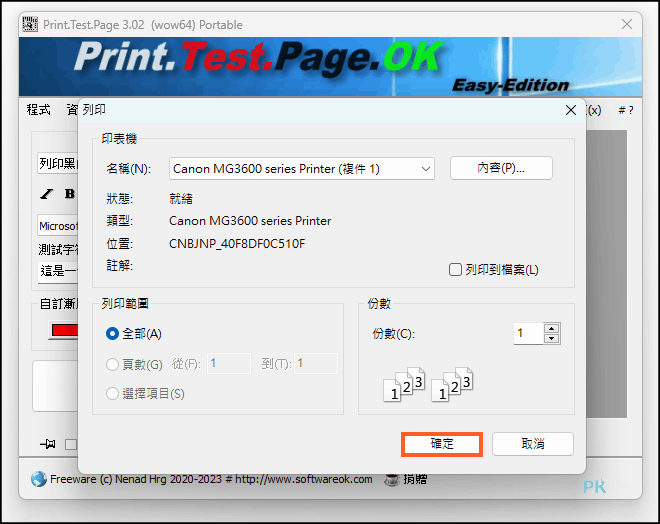Click the 資 menu partly hidden by dialog
The height and width of the screenshot is (524, 660).
72,110
